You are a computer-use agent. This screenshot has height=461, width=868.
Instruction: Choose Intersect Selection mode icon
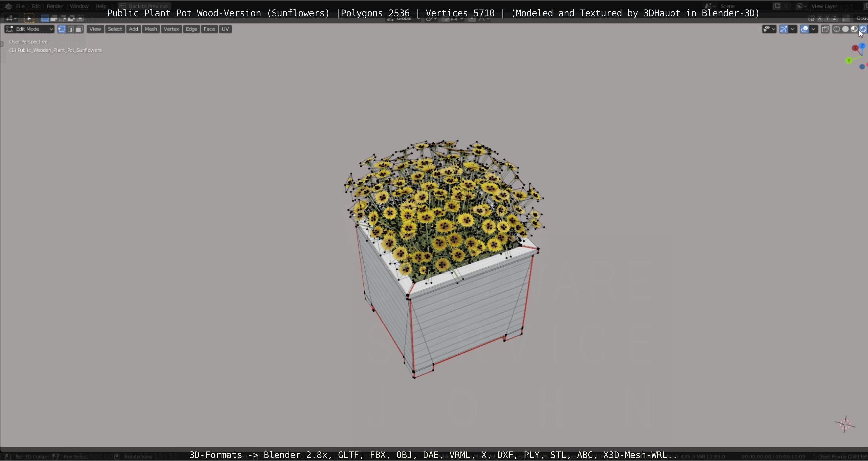coord(80,18)
